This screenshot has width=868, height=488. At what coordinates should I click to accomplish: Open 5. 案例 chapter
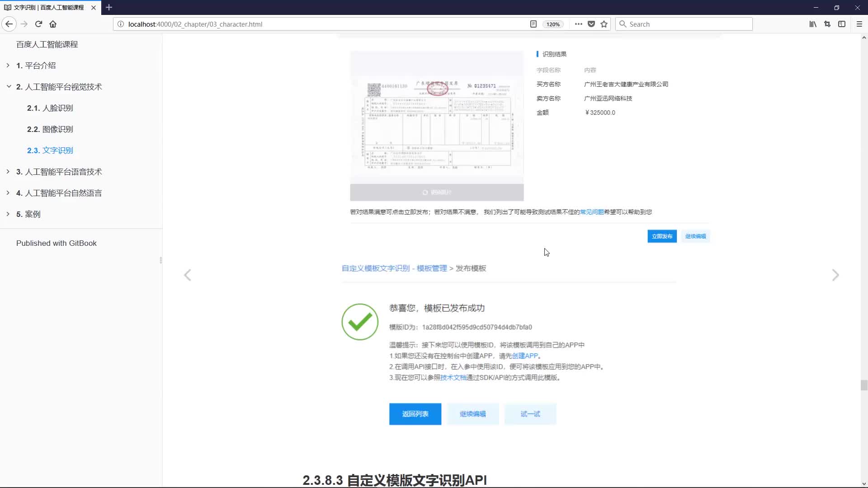[28, 214]
